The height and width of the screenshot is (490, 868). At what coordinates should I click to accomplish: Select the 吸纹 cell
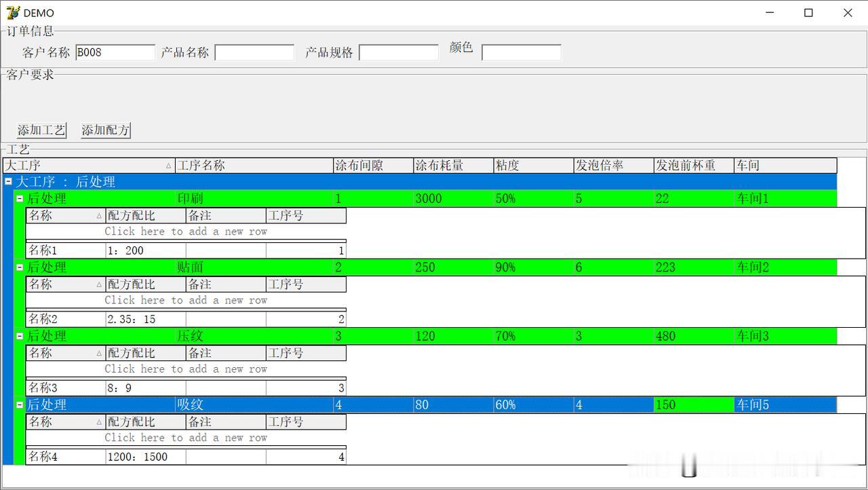(x=254, y=404)
